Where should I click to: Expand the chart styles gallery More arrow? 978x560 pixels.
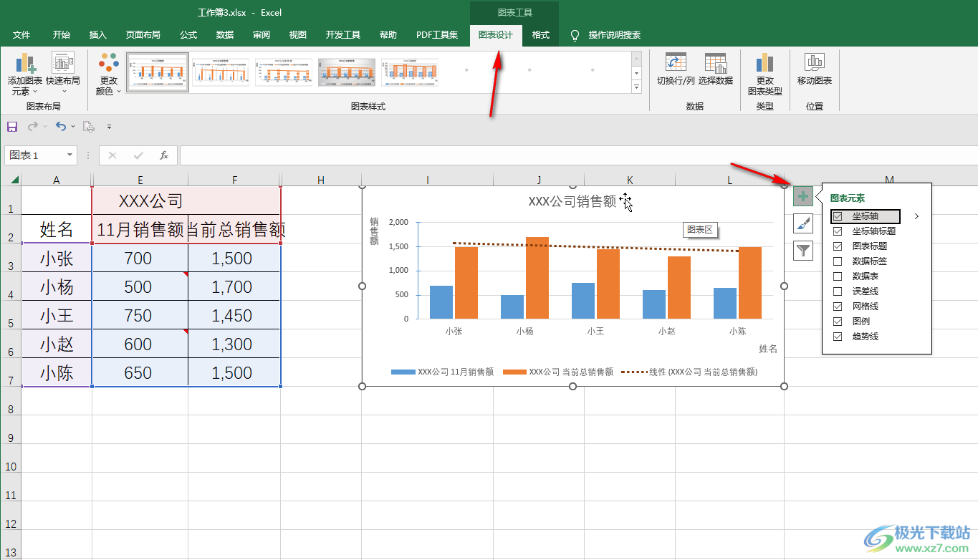636,87
